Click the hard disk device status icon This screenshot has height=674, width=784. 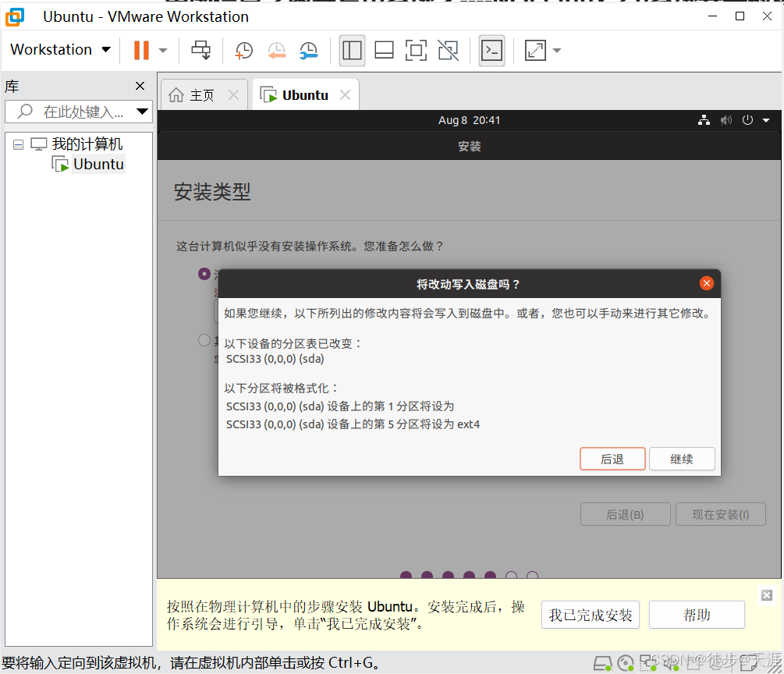pos(602,664)
